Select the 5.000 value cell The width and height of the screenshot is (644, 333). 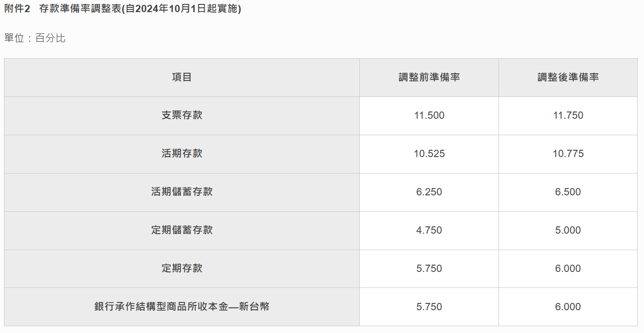[568, 230]
